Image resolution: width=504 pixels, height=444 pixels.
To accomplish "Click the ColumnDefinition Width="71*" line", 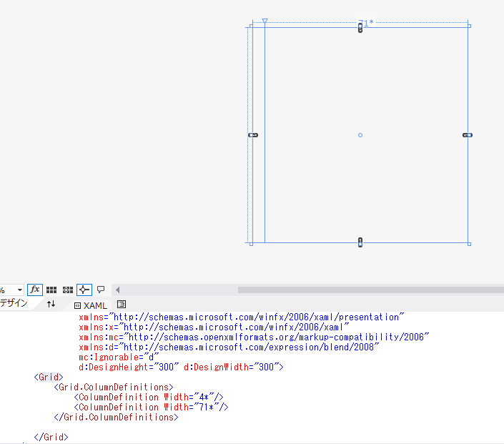I will pyautogui.click(x=151, y=407).
